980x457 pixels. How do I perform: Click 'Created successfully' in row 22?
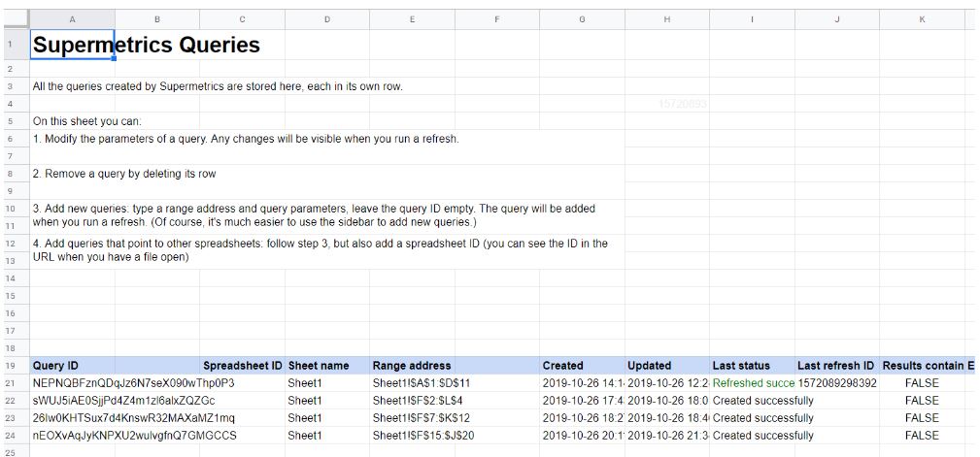763,400
